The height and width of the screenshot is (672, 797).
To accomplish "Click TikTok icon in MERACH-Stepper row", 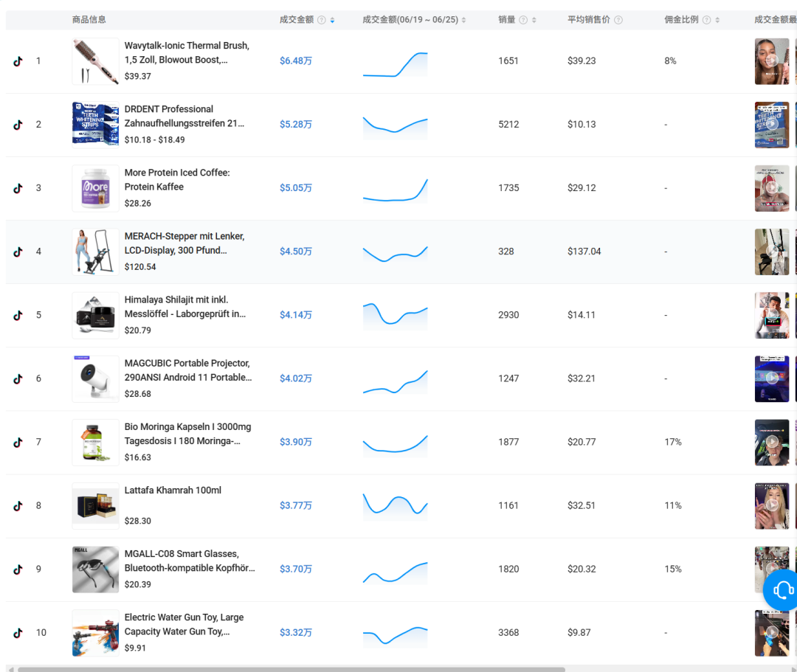I will coord(18,252).
